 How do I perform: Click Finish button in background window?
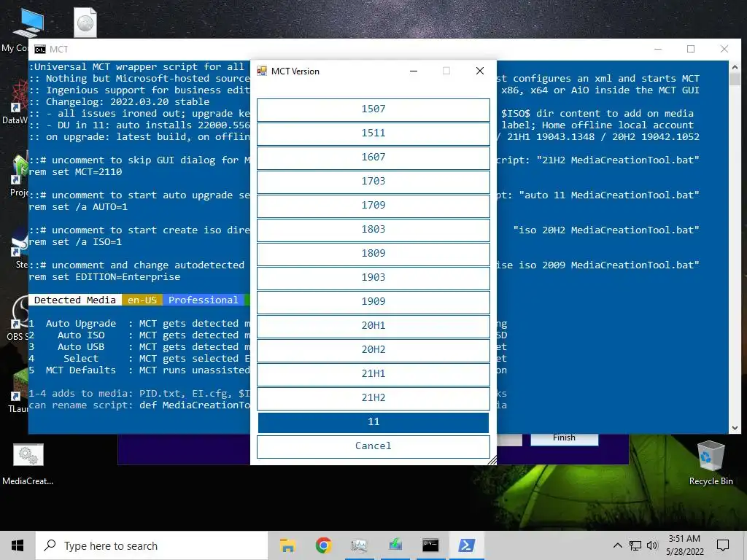tap(564, 438)
